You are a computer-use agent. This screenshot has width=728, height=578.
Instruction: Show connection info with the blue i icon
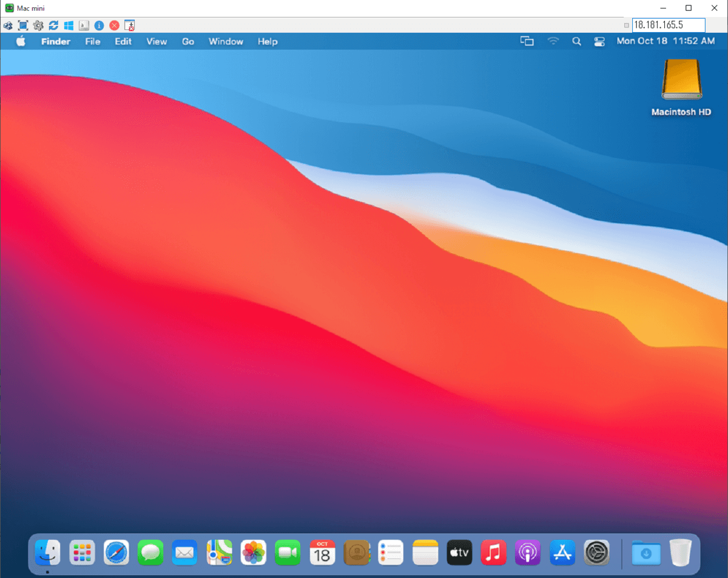[99, 25]
